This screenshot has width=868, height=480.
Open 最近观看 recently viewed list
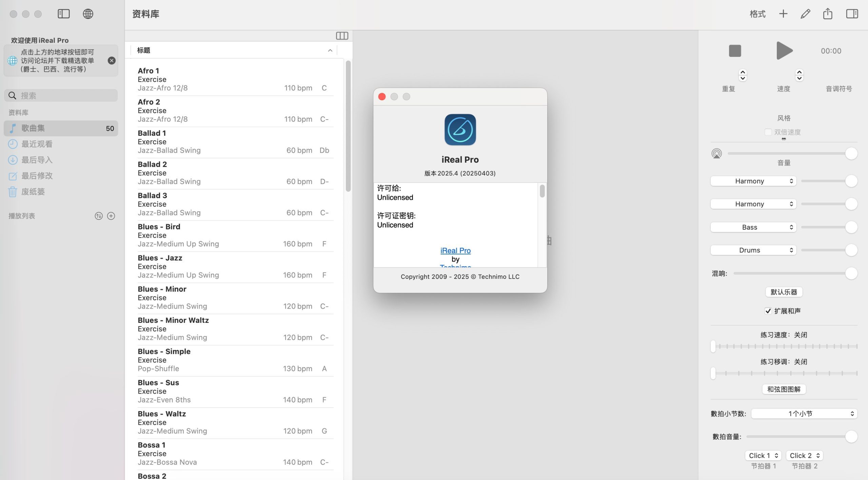click(61, 144)
